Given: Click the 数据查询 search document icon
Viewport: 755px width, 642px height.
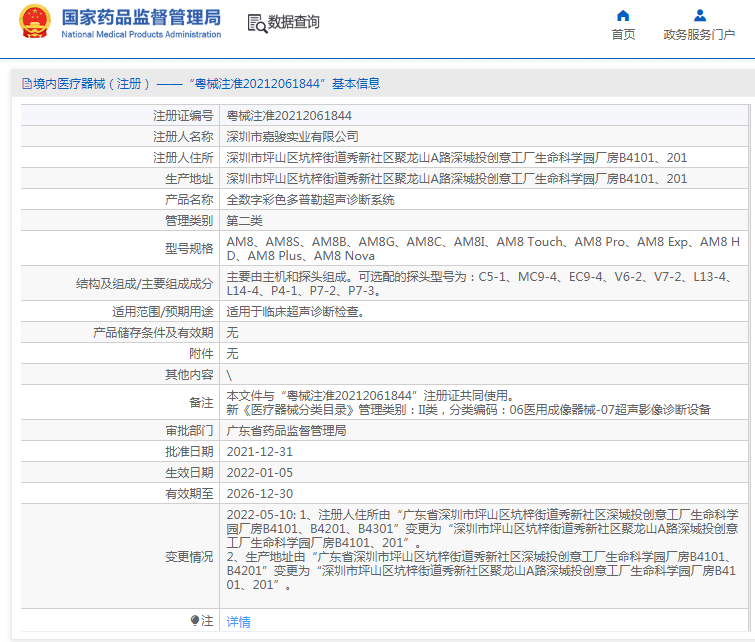Looking at the screenshot, I should pyautogui.click(x=256, y=22).
